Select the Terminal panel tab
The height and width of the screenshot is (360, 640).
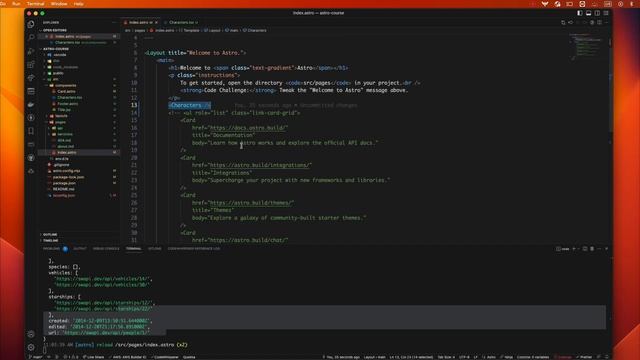[133, 249]
